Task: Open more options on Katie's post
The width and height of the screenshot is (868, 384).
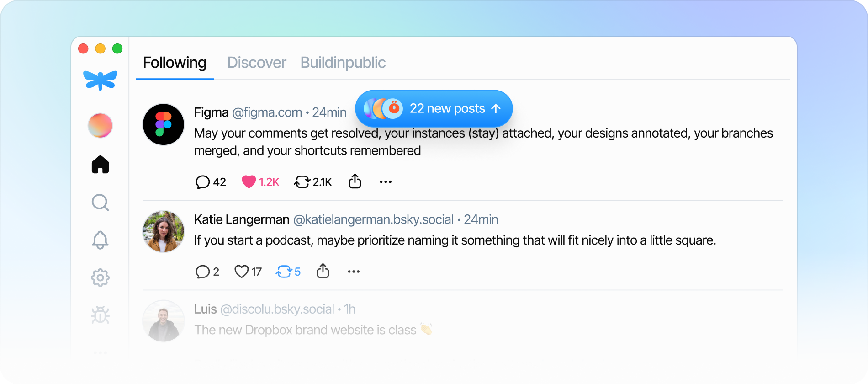Action: [x=354, y=272]
